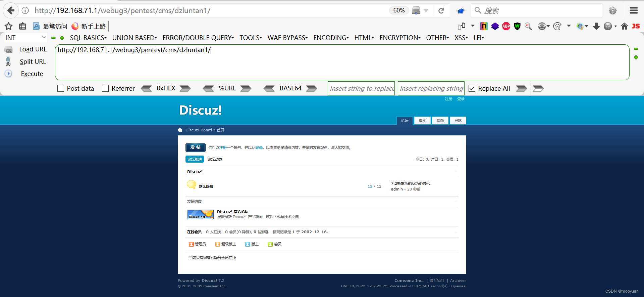The width and height of the screenshot is (644, 297).
Task: Select the 论坛 forum nav tab
Action: (405, 121)
